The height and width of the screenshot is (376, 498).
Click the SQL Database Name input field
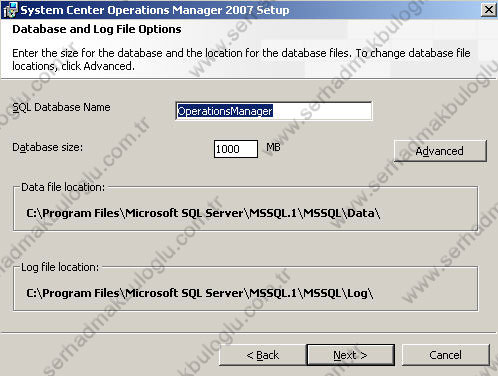tap(273, 111)
